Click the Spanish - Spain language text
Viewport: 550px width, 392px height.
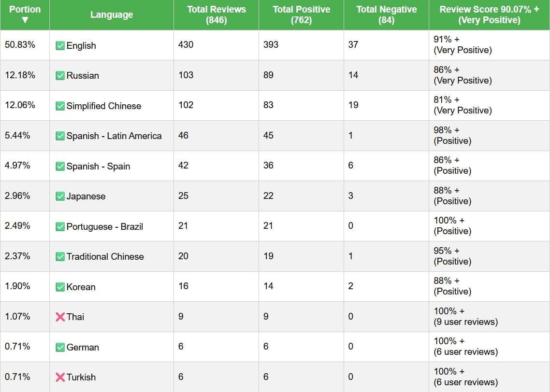tap(98, 166)
